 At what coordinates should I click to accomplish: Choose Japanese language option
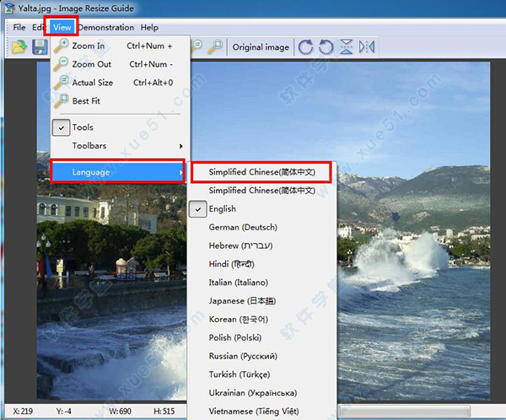tap(262, 301)
